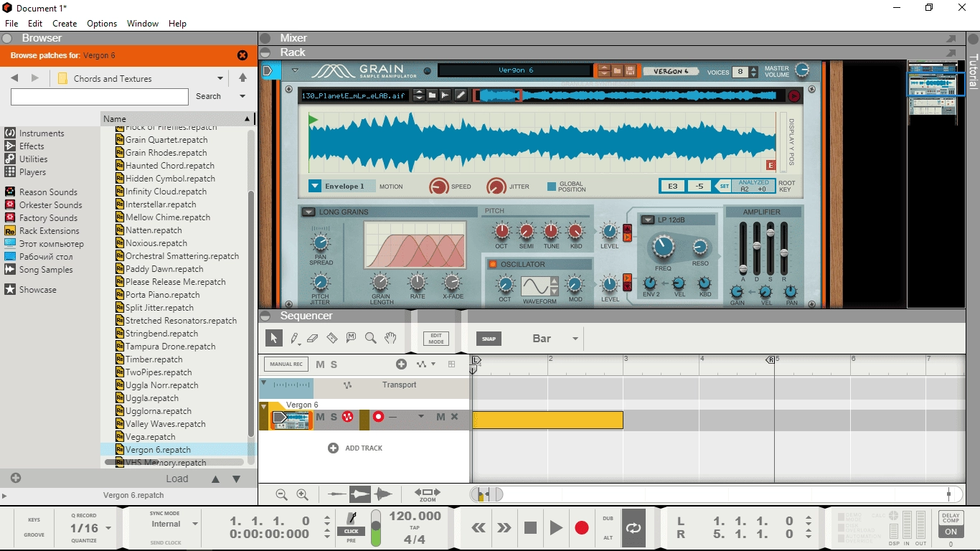980x551 pixels.
Task: Toggle the SNAP button
Action: tap(489, 339)
